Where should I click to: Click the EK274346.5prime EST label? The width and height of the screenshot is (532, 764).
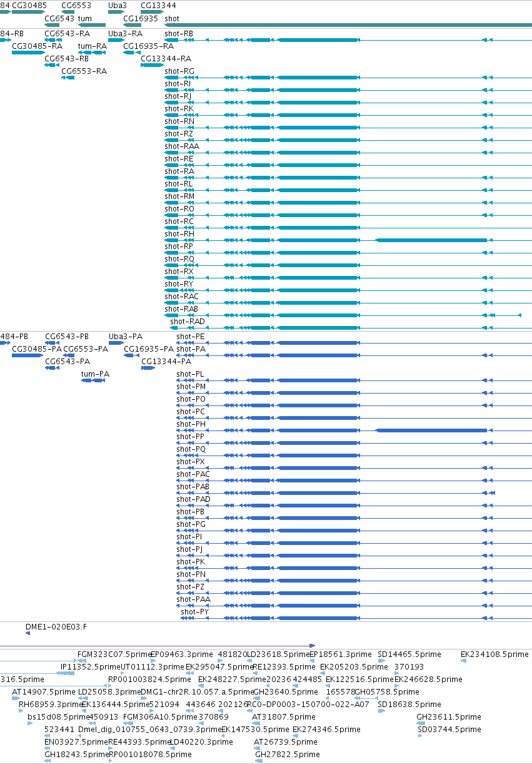pos(326,730)
